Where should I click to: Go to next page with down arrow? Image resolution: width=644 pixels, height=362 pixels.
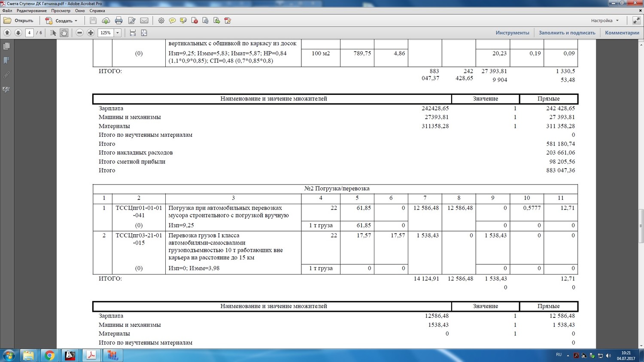(x=18, y=33)
